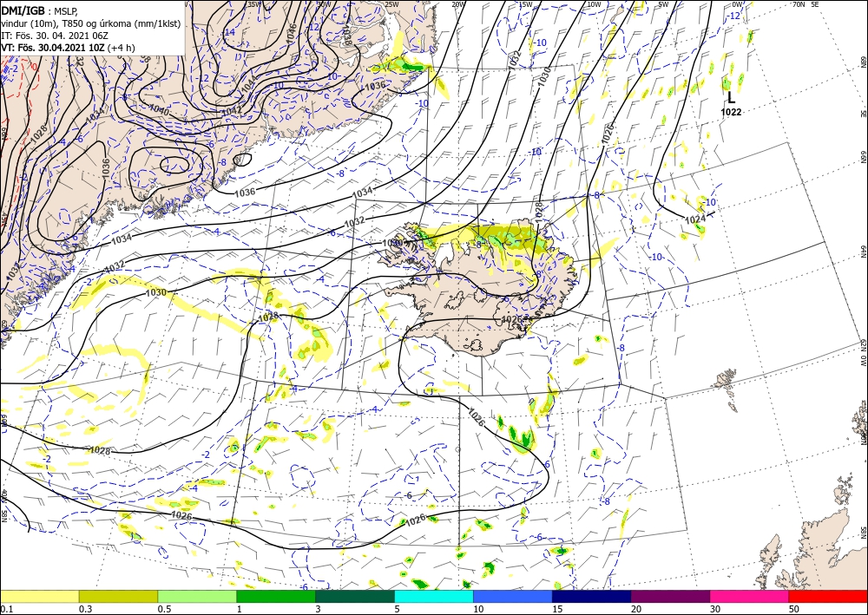Click the 'L' low pressure marker

coord(731,98)
